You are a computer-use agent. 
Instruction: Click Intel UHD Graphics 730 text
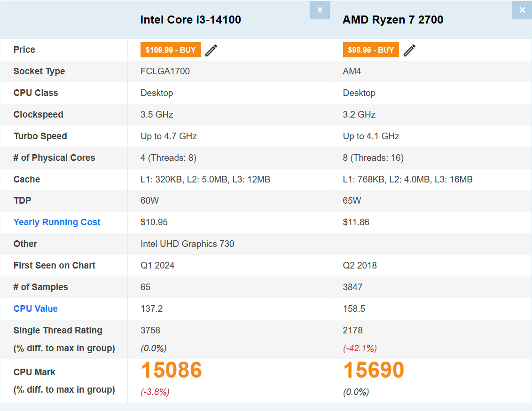tap(188, 244)
